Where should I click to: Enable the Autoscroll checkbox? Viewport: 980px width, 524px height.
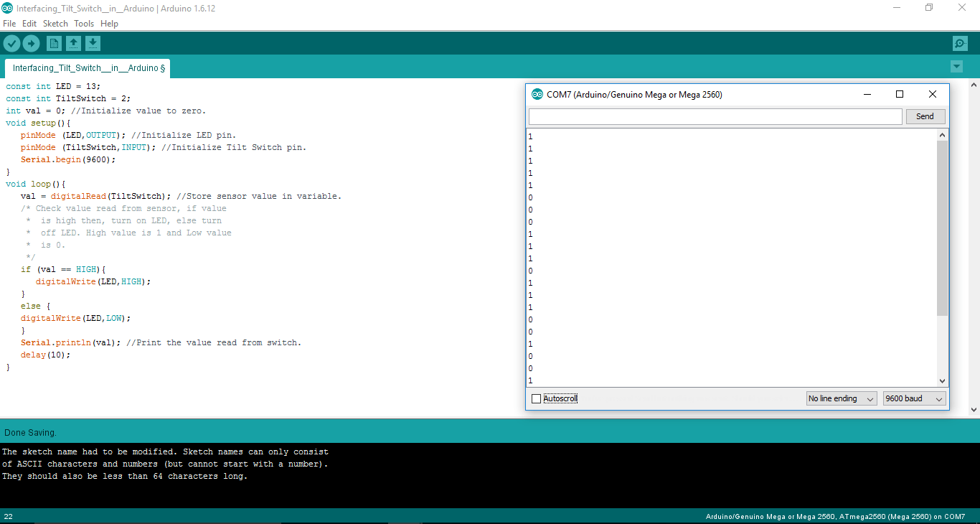coord(535,398)
